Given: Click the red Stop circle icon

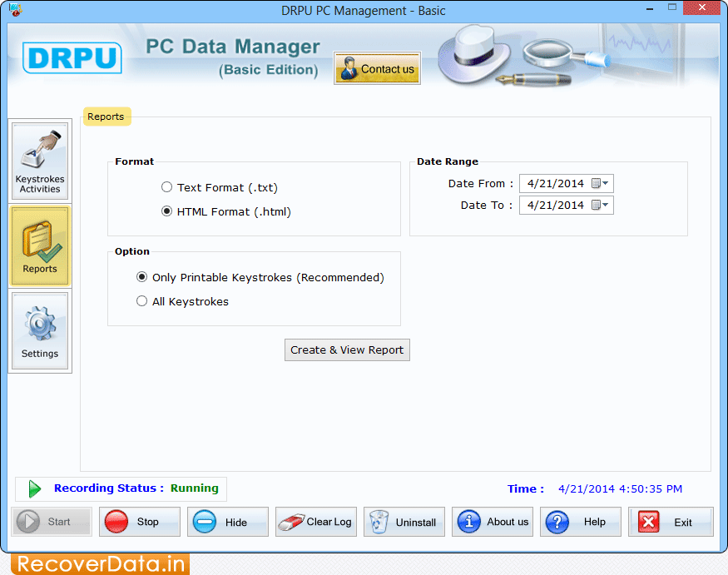Looking at the screenshot, I should (116, 522).
